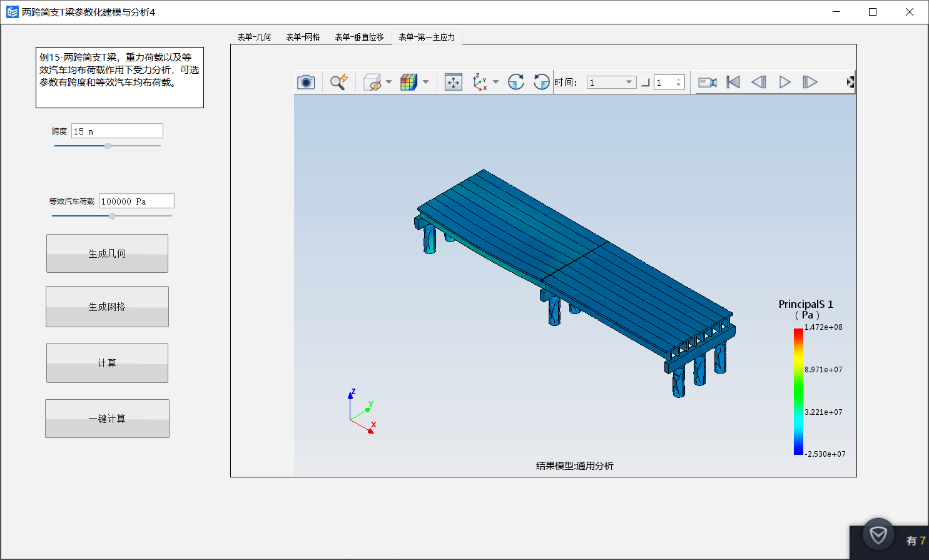This screenshot has height=560, width=929.
Task: Expand the section tool dropdown arrow
Action: pyautogui.click(x=388, y=82)
